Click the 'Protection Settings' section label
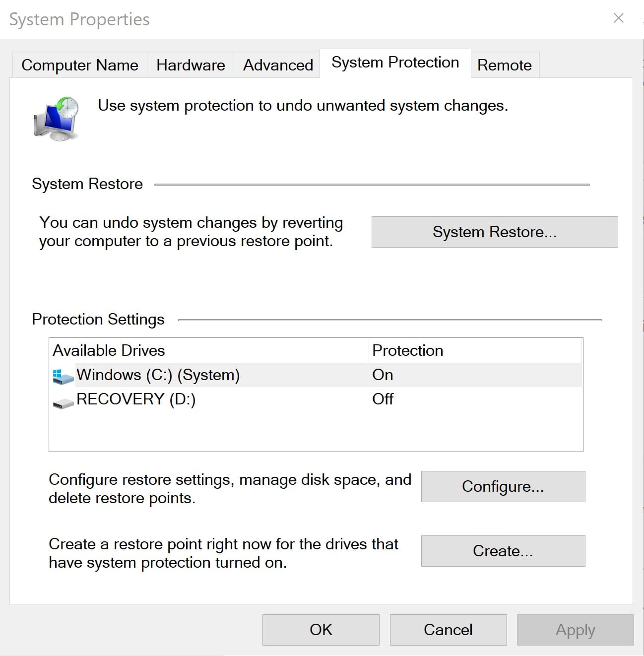 point(98,320)
